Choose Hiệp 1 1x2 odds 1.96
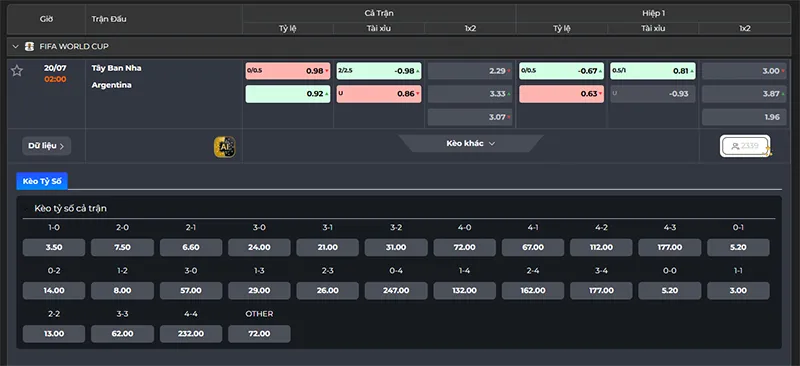This screenshot has width=800, height=366. coord(744,117)
